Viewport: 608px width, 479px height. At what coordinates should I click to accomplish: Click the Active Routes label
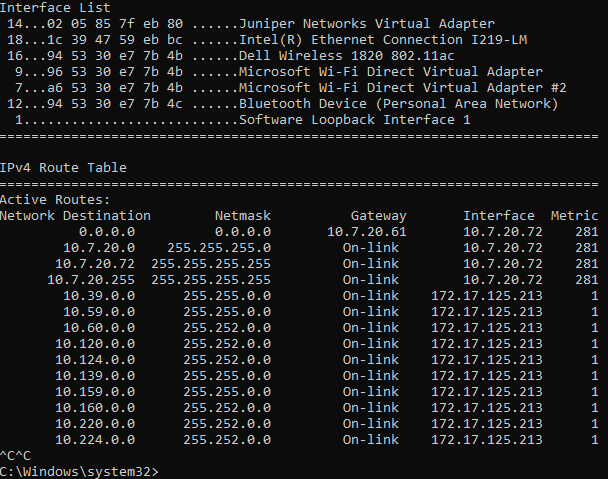55,200
